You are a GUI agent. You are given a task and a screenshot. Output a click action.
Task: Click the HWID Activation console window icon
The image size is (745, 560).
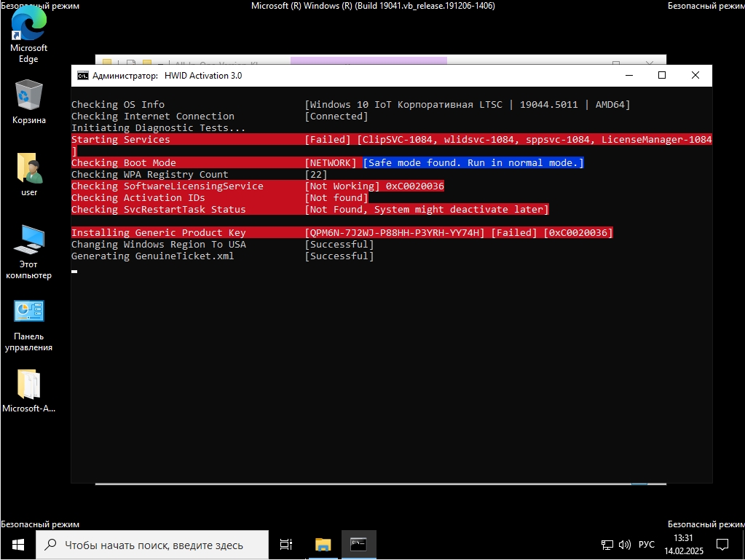pos(83,76)
